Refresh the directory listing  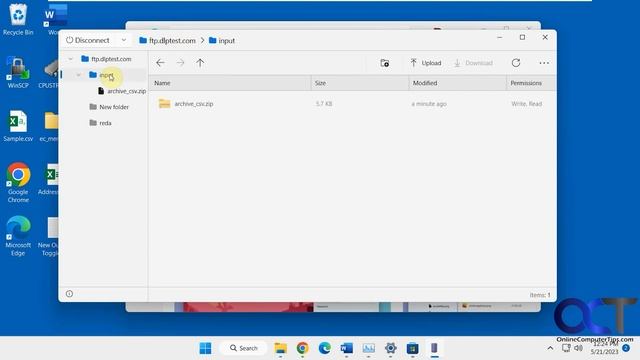click(x=516, y=63)
